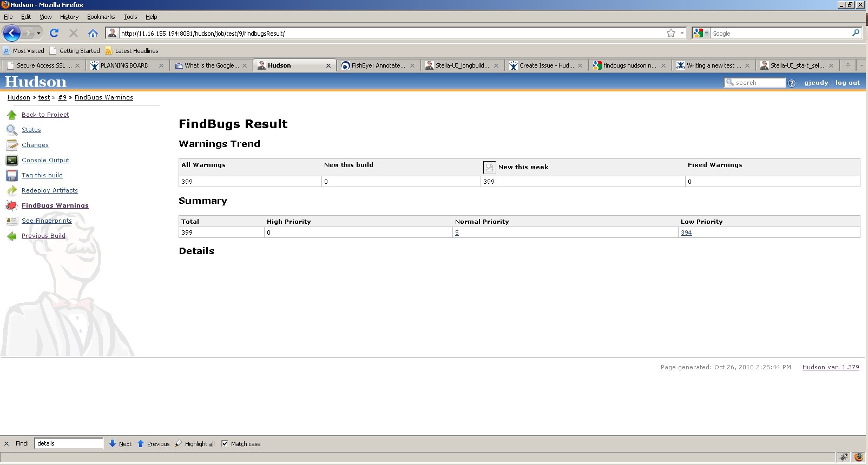Toggle the Match case checkbox
This screenshot has width=868, height=465.
[225, 443]
